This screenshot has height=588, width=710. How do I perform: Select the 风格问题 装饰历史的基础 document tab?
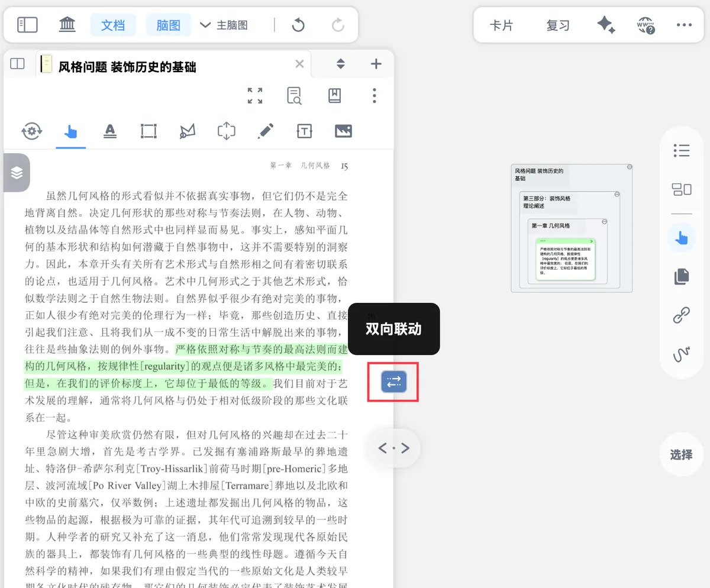[127, 67]
